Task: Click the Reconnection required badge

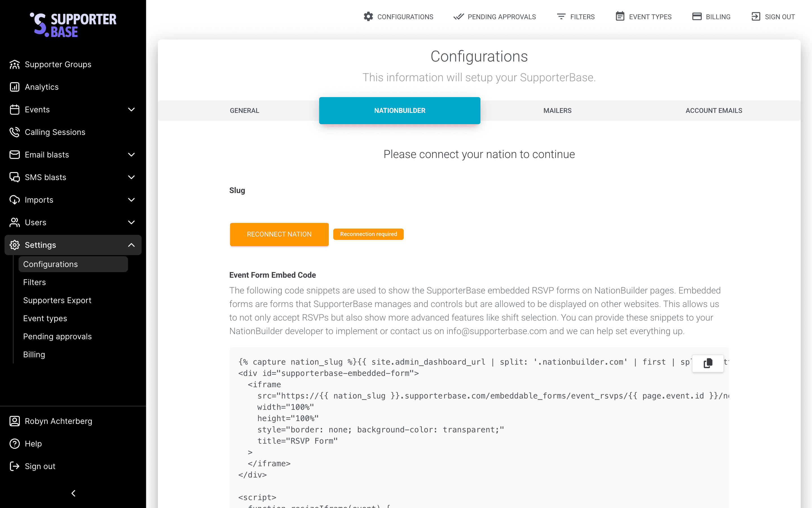Action: [x=369, y=234]
